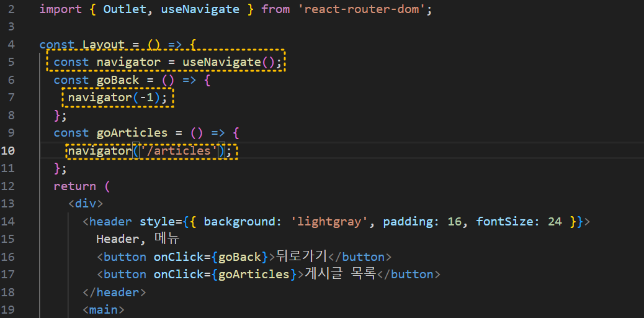Click the '/articles' string on line 10
Image resolution: width=644 pixels, height=318 pixels.
[179, 151]
